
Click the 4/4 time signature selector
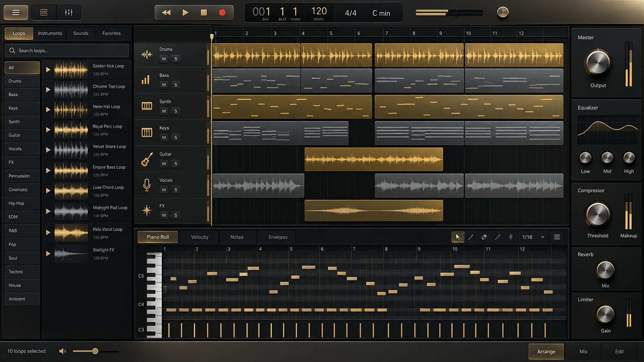point(350,13)
